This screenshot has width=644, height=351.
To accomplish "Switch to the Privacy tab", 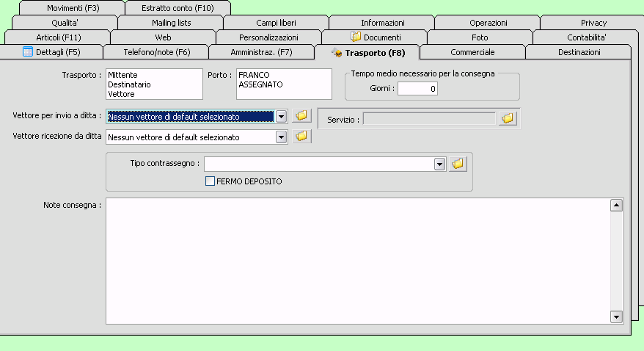I will pyautogui.click(x=593, y=23).
